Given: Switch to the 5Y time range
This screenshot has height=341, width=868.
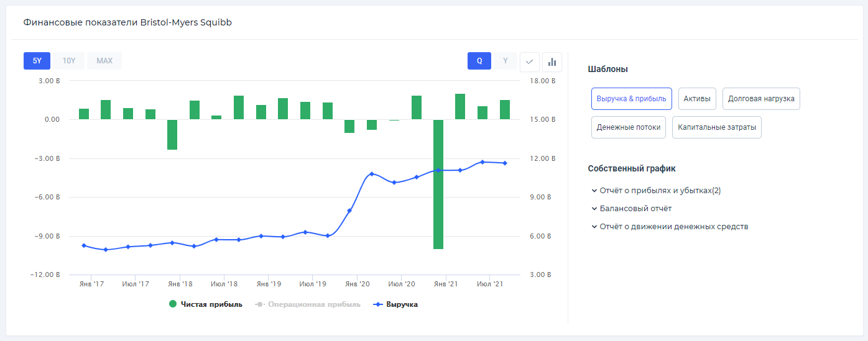Looking at the screenshot, I should 37,61.
